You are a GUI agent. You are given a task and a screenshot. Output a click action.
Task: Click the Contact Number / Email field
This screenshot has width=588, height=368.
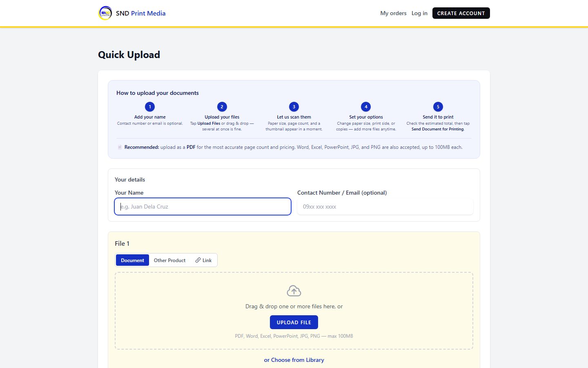click(385, 206)
